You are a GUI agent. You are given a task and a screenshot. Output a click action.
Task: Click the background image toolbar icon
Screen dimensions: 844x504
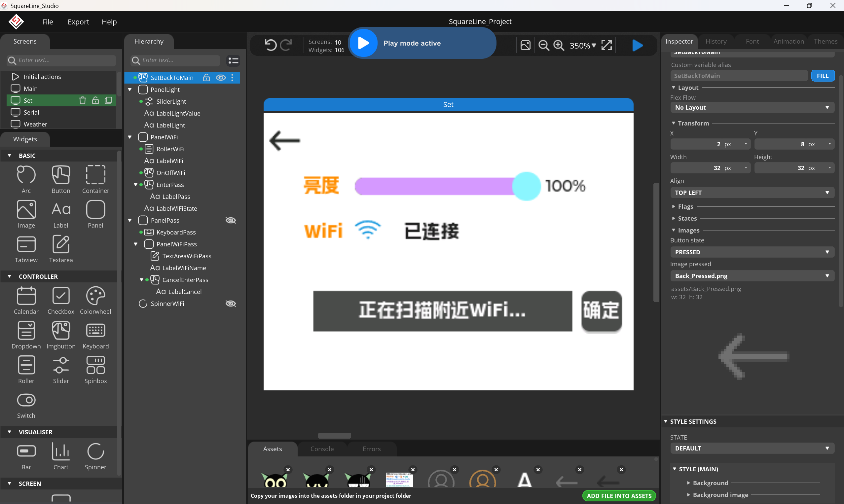[525, 45]
